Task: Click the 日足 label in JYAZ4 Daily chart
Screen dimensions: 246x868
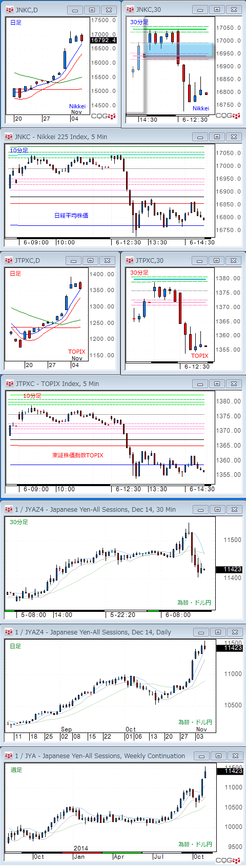Action: pyautogui.click(x=16, y=646)
